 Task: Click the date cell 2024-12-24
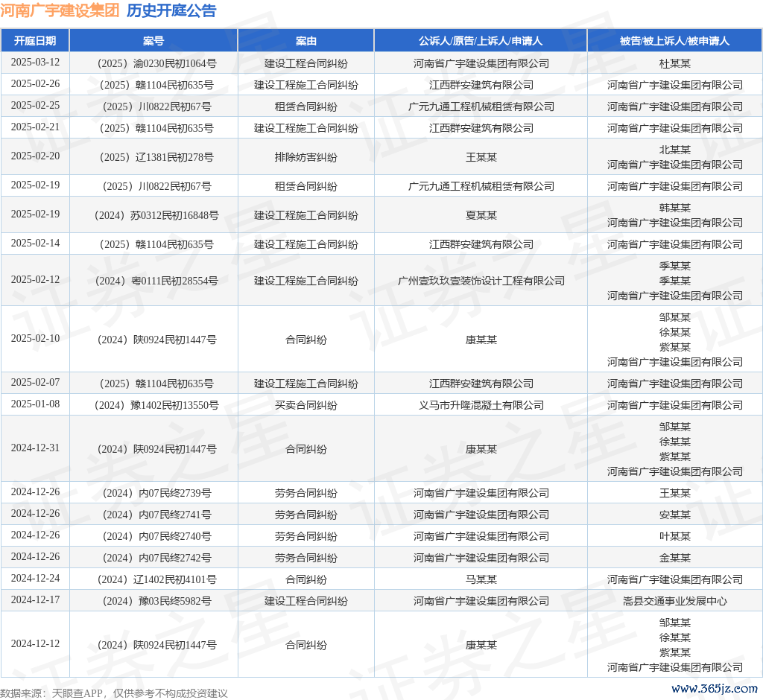35,579
